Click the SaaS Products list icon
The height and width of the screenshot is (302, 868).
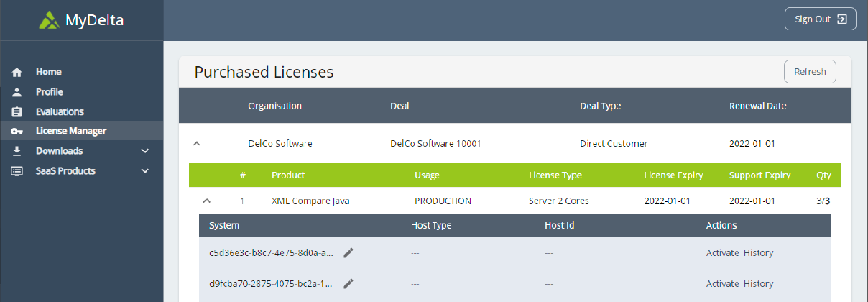[17, 171]
